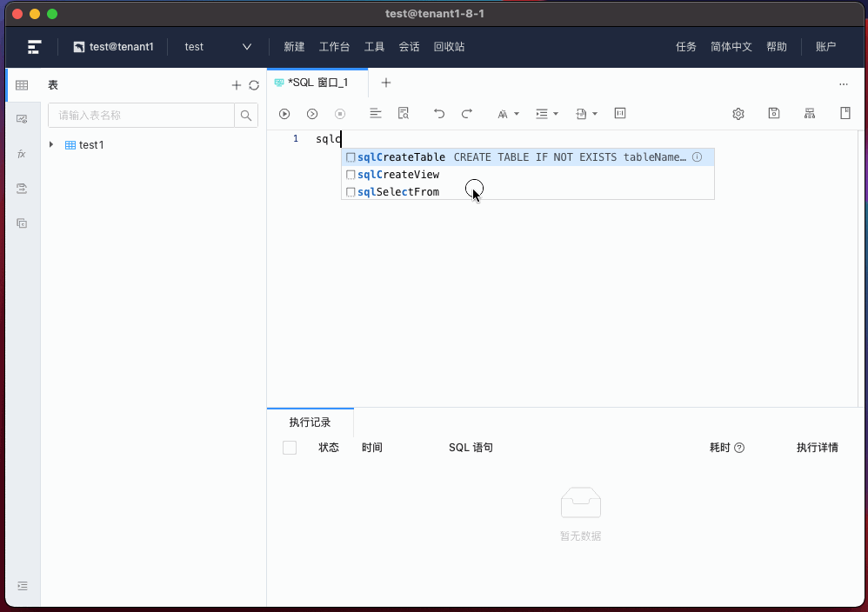Select the tables sidebar icon

coord(22,85)
